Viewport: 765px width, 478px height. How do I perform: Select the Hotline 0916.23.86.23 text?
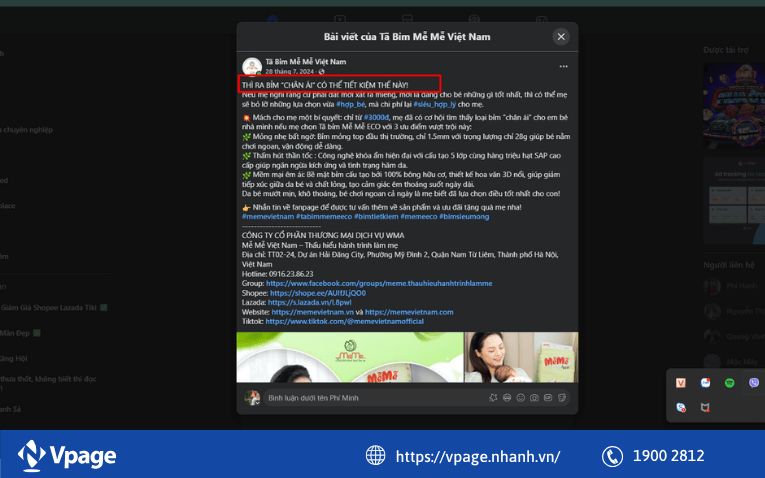pos(278,274)
